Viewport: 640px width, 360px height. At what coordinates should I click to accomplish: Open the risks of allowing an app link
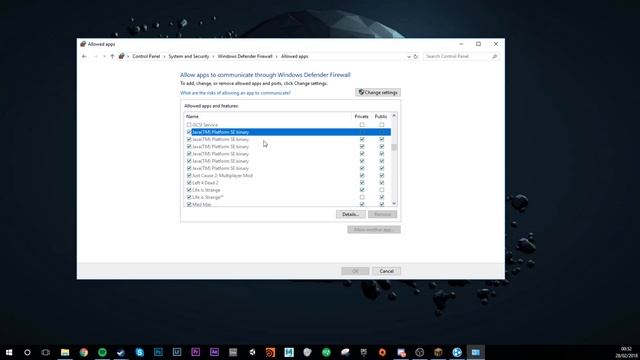pos(235,93)
